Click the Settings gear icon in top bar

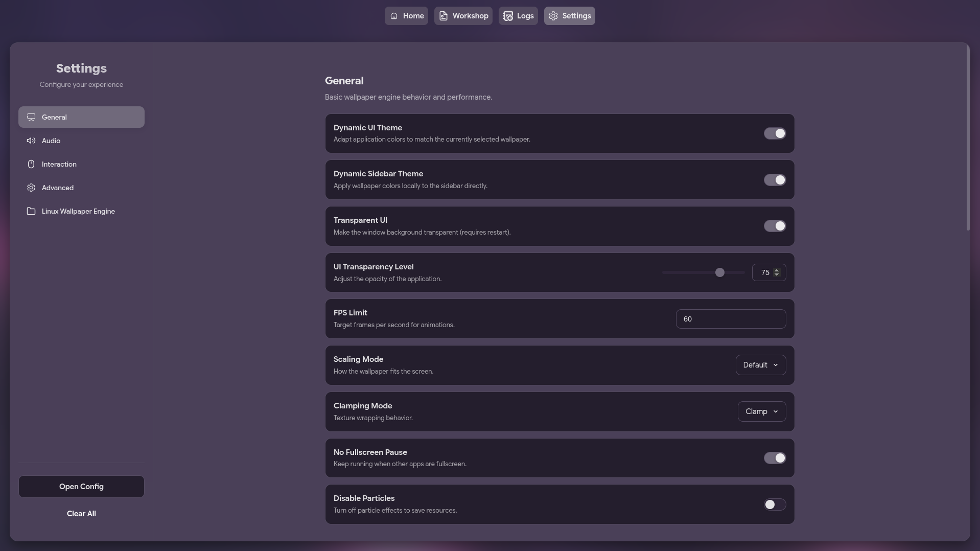(553, 16)
